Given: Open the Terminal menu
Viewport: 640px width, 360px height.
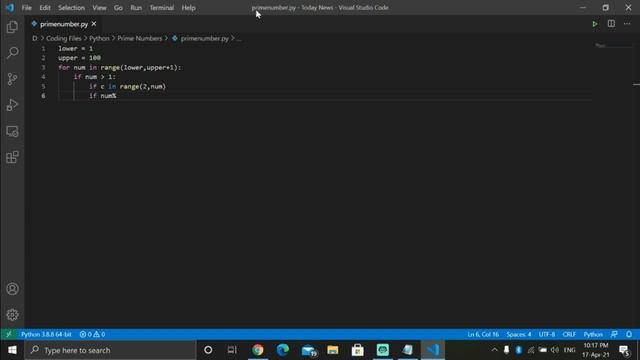Looking at the screenshot, I should click(162, 8).
